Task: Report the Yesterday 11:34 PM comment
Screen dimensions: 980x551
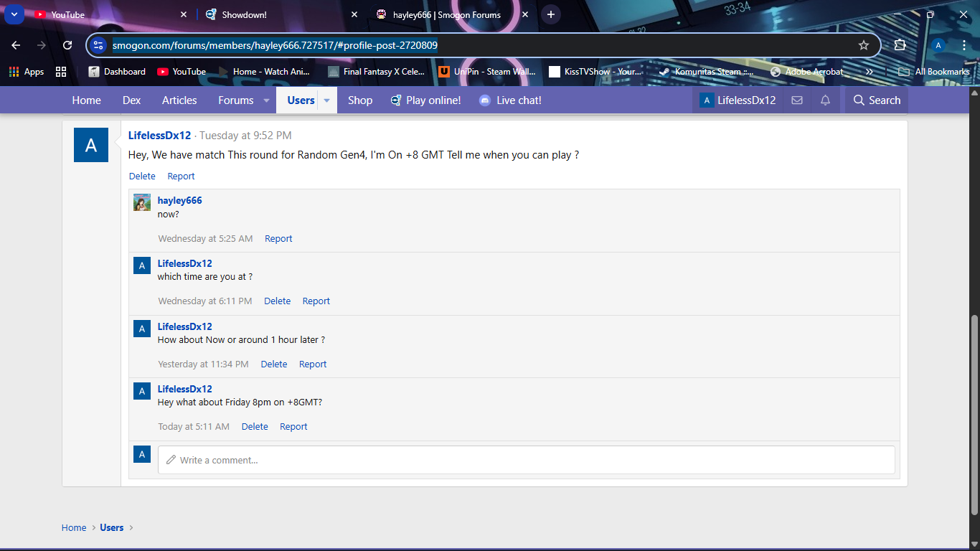Action: tap(313, 364)
